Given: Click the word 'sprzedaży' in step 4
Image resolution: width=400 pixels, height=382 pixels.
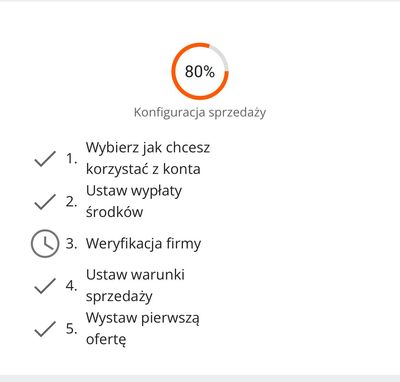Looking at the screenshot, I should [119, 296].
